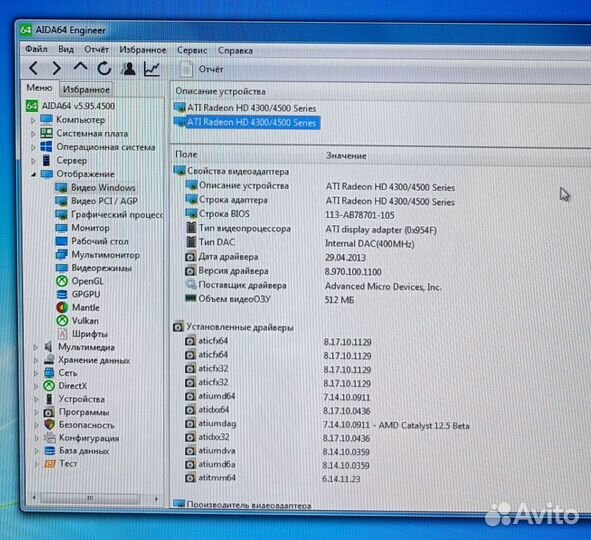Select the Шрифты icon in tree
Viewport: 591px width, 540px height.
(x=63, y=334)
